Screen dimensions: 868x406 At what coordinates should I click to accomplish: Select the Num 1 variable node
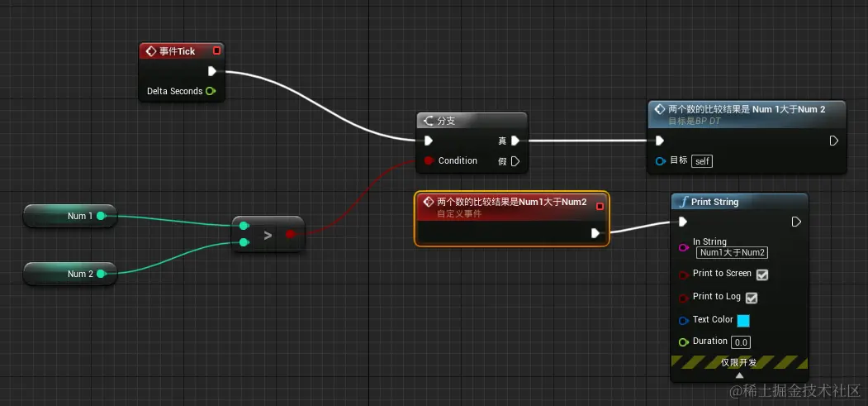click(x=70, y=216)
